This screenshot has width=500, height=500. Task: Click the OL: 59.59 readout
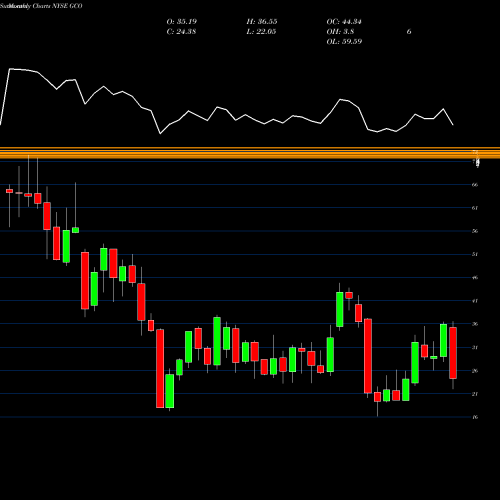(x=344, y=42)
